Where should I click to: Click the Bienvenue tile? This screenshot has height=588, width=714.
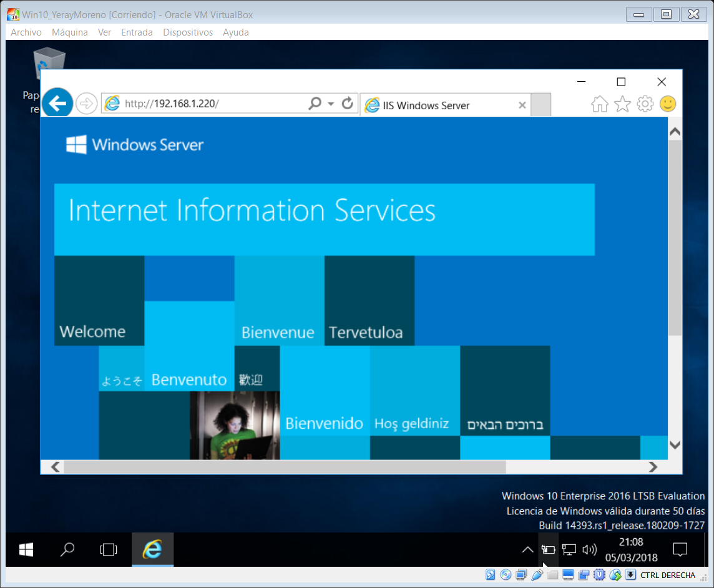279,301
